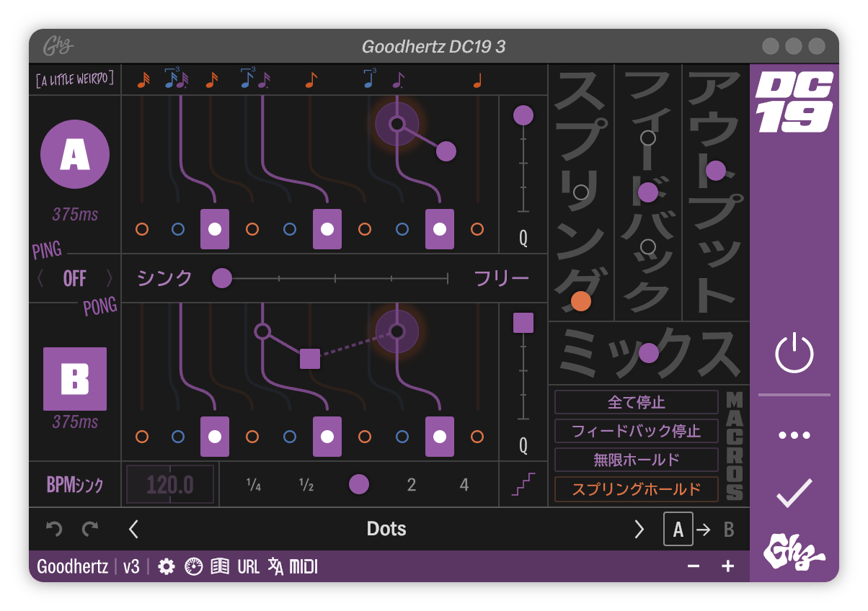Click left arrow next to OFF

click(x=40, y=278)
